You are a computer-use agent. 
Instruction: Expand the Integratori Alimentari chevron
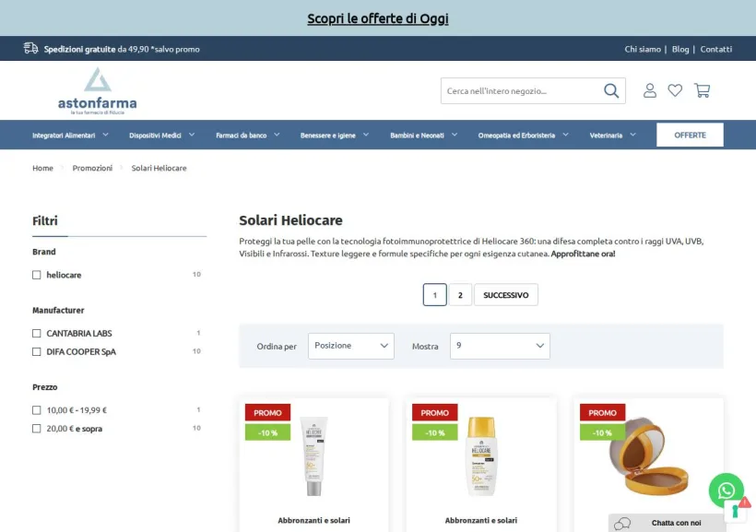[x=106, y=135]
